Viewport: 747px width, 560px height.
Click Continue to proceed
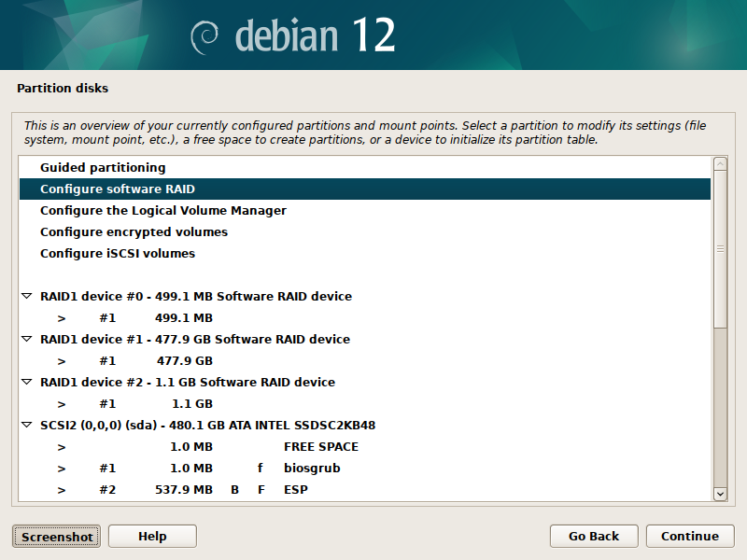tap(690, 537)
